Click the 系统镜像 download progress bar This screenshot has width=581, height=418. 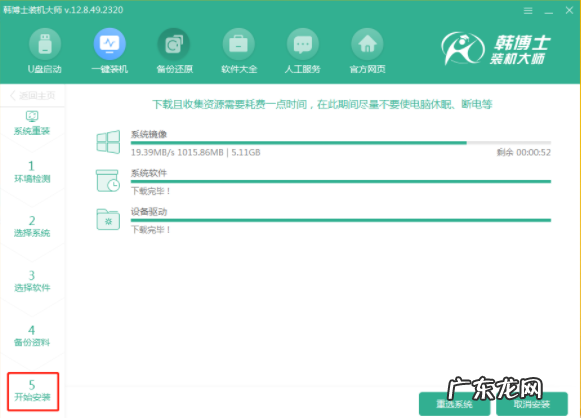(341, 143)
